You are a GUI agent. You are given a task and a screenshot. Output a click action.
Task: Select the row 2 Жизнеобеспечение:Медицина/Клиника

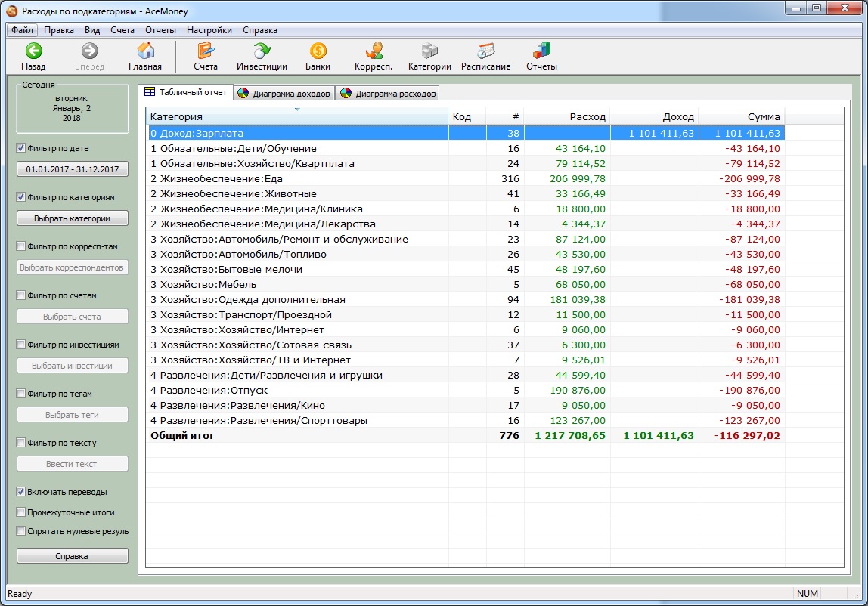466,209
